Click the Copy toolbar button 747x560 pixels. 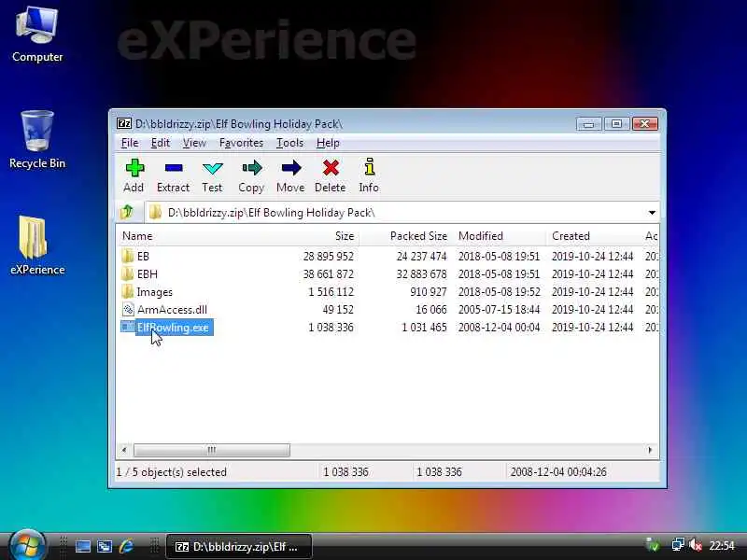coord(251,175)
